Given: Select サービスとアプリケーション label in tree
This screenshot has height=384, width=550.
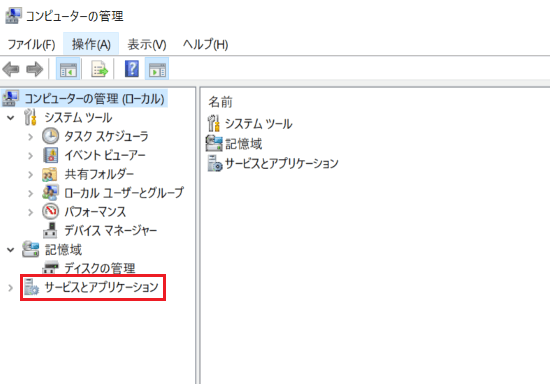Looking at the screenshot, I should pos(102,287).
